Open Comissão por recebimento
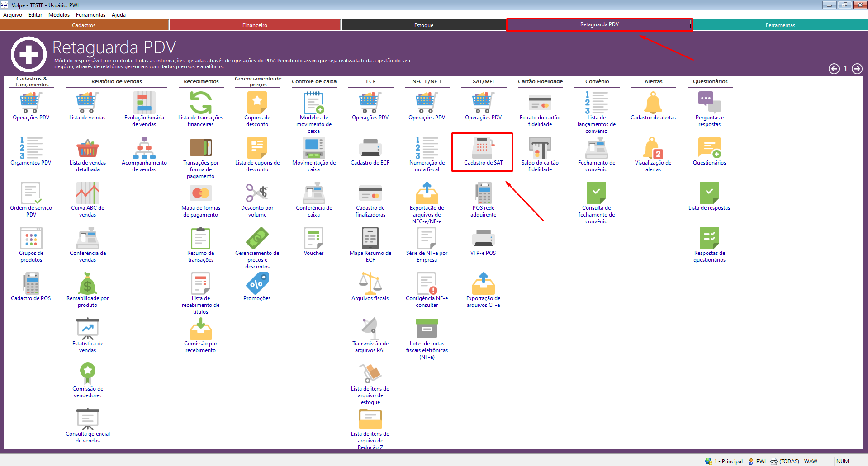 click(x=201, y=335)
